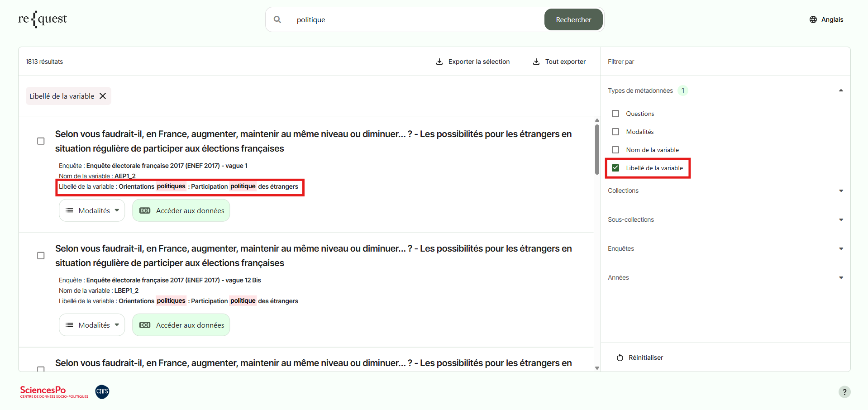Click the results list scrollbar thumb
Screen dimensions: 868x410
click(x=597, y=149)
